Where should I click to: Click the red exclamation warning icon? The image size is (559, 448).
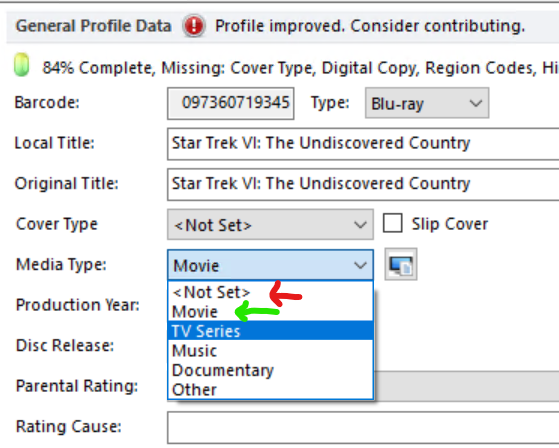point(194,26)
